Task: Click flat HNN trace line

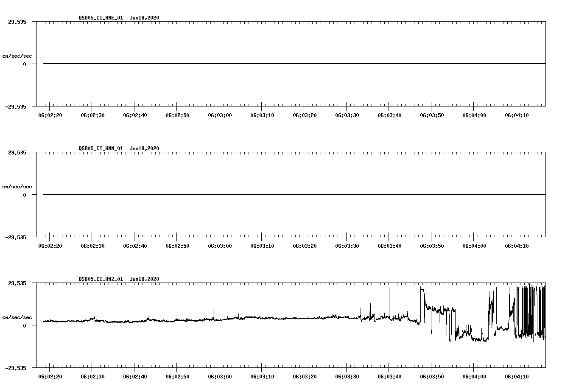Action: (294, 194)
